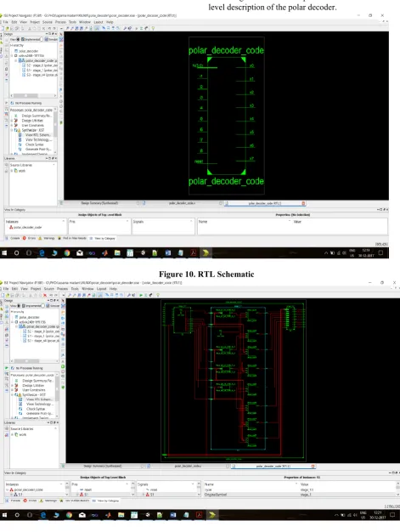Open Adobe Acrobat from lower taskbar
The height and width of the screenshot is (532, 400).
click(200, 515)
